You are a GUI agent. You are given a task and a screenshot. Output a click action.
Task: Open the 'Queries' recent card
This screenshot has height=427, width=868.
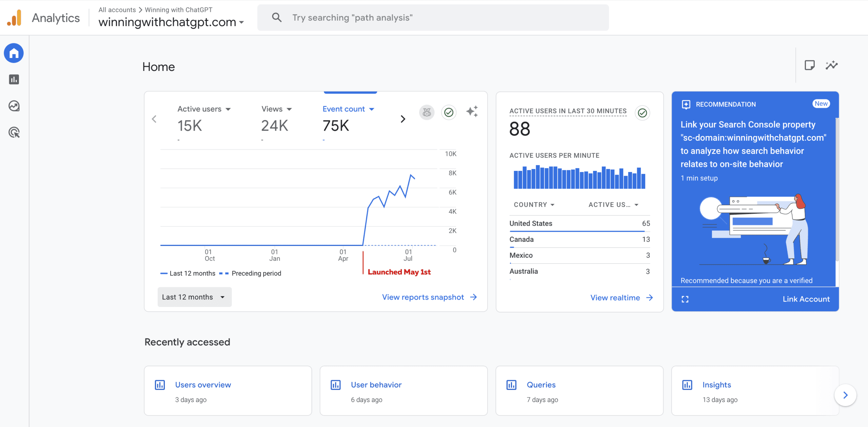(x=579, y=391)
